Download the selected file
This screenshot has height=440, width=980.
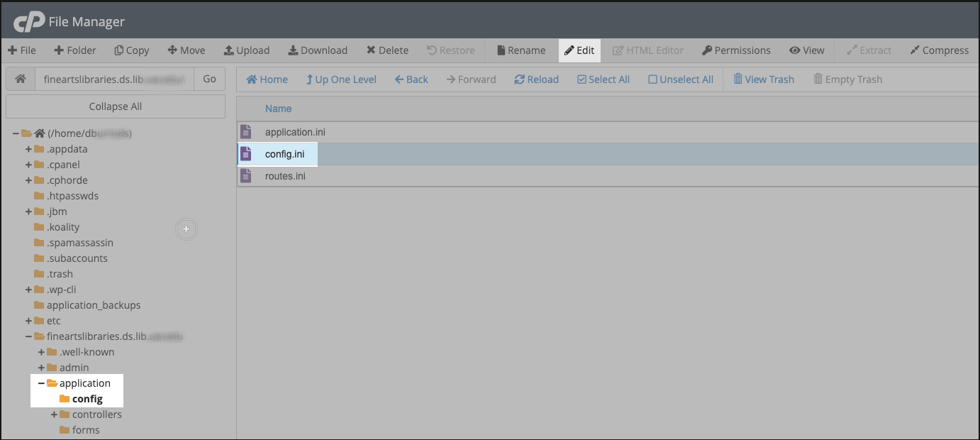[318, 50]
